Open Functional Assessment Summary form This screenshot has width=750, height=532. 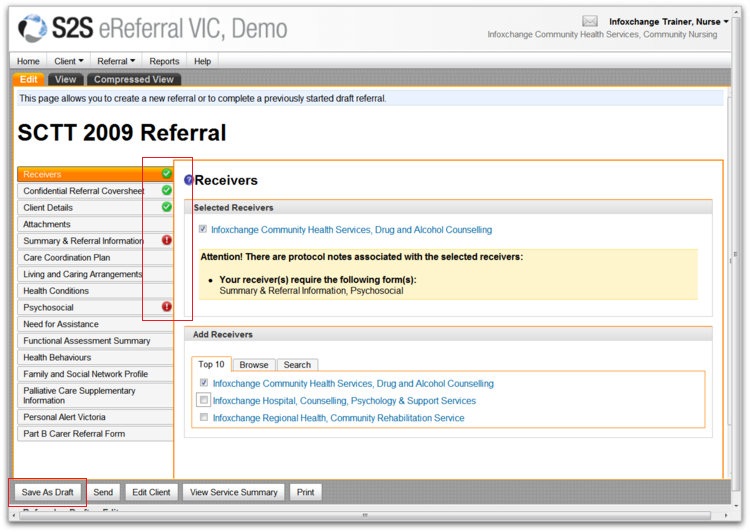coord(95,341)
